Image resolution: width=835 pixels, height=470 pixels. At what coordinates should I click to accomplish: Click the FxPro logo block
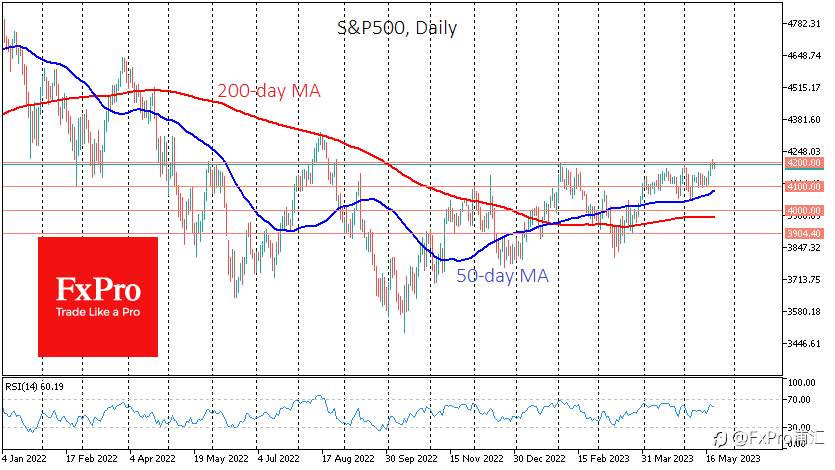98,297
